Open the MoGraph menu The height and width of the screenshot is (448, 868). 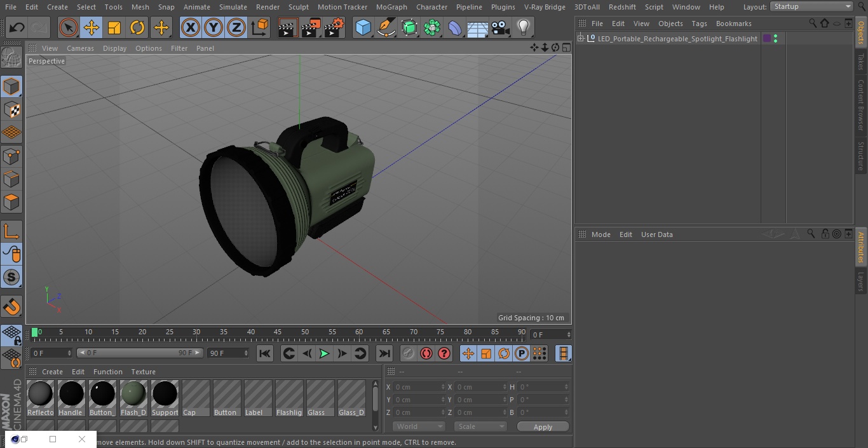tap(391, 7)
